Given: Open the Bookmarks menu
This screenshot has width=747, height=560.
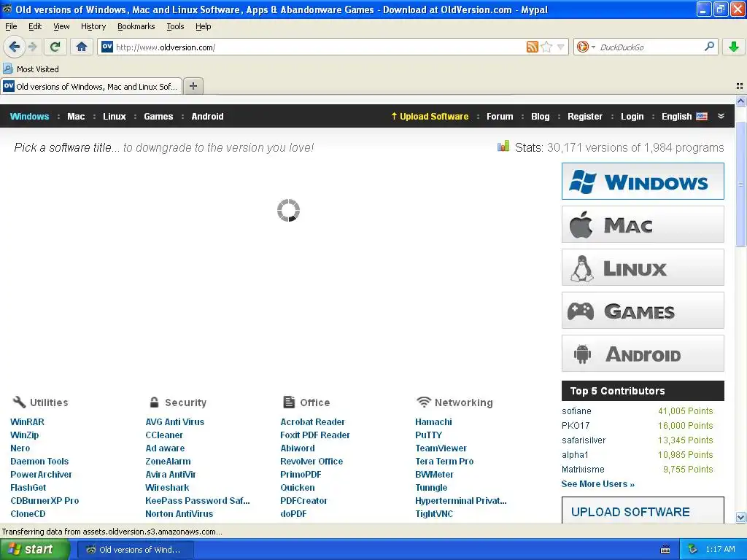Looking at the screenshot, I should (136, 26).
